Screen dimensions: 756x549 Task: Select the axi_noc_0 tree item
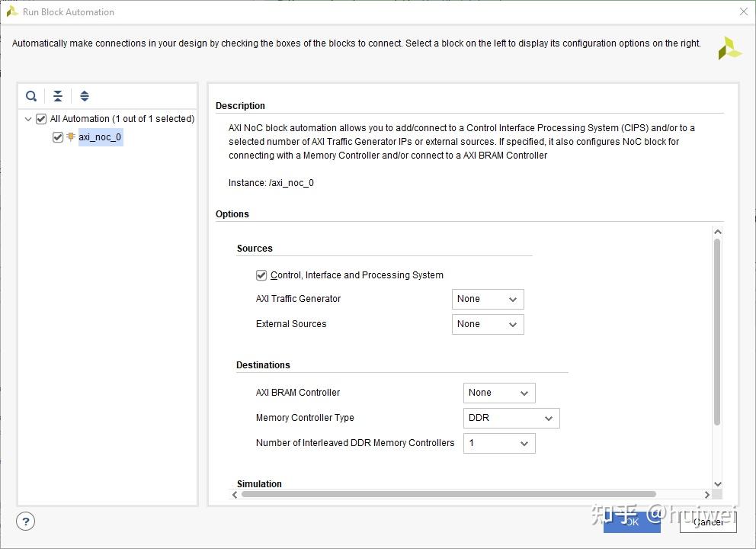(x=100, y=137)
